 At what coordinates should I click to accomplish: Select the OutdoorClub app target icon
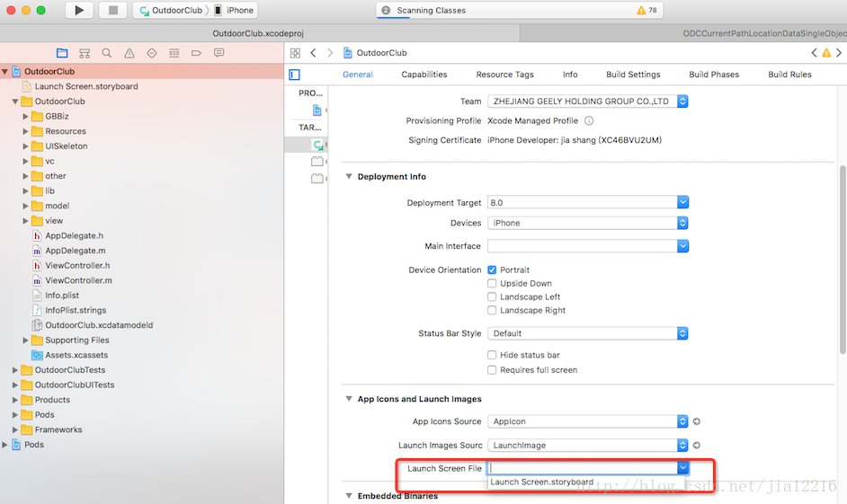317,145
